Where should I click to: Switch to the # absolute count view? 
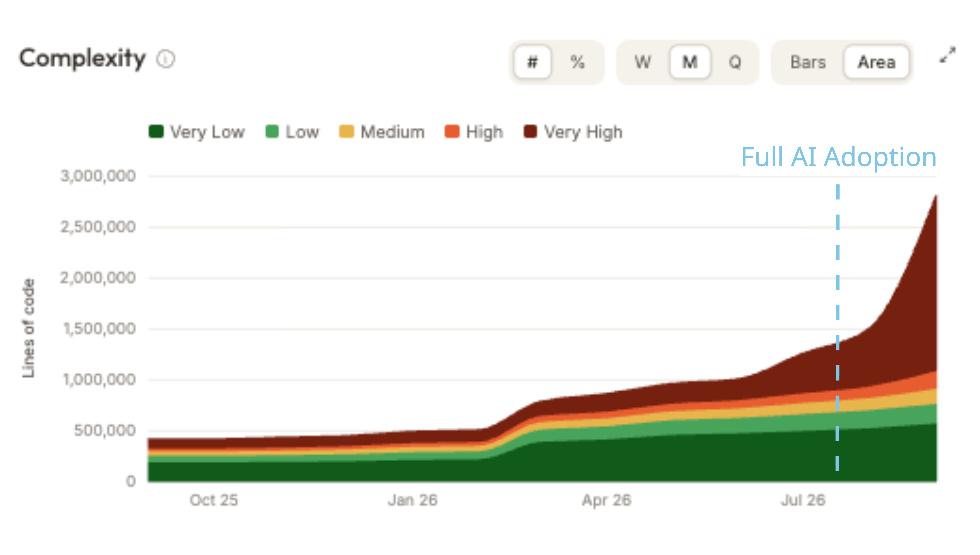pyautogui.click(x=532, y=62)
